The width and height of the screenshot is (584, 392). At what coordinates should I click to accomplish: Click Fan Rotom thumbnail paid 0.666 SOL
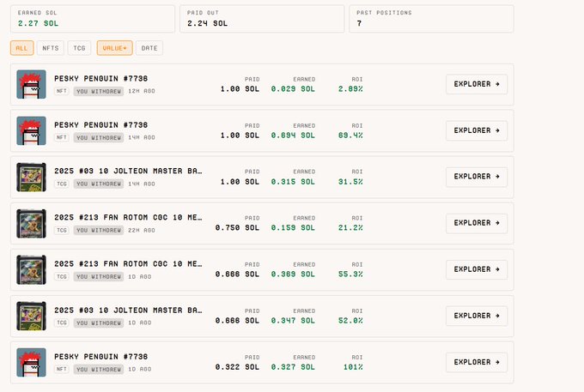(31, 269)
